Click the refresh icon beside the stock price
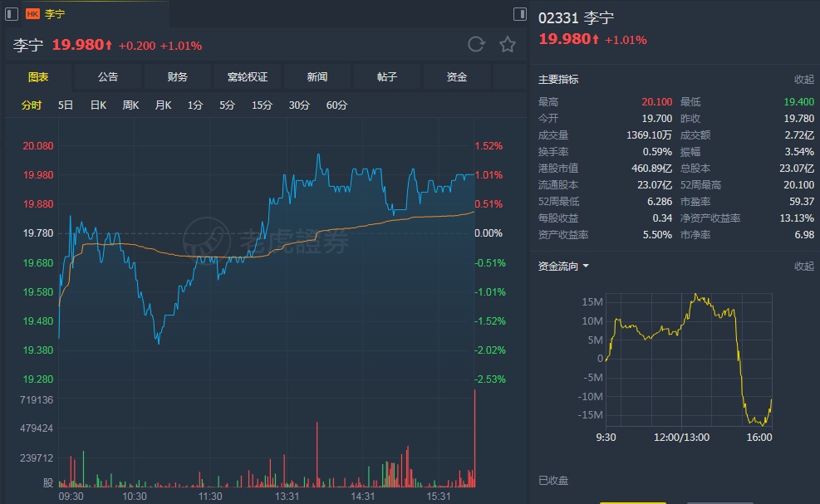 (476, 45)
